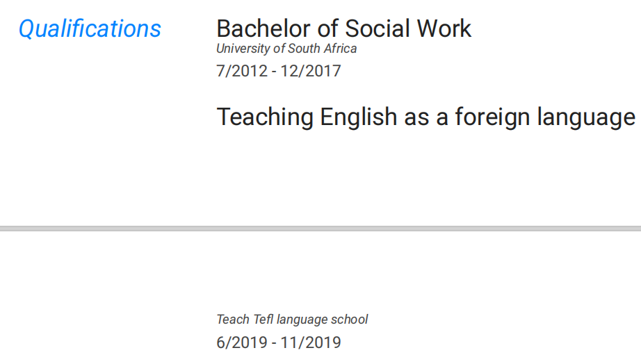The height and width of the screenshot is (364, 641).
Task: Click the blue Qualifications section heading
Action: [x=90, y=29]
